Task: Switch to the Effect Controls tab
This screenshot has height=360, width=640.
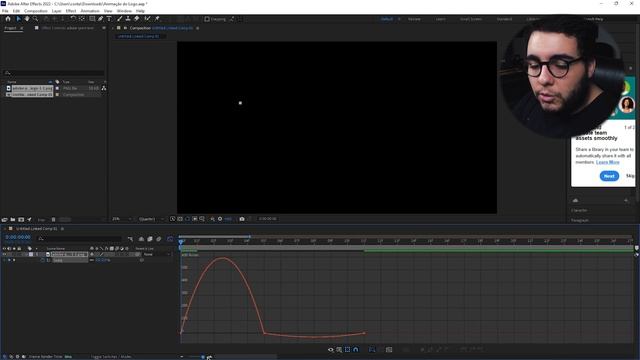Action: pyautogui.click(x=68, y=28)
